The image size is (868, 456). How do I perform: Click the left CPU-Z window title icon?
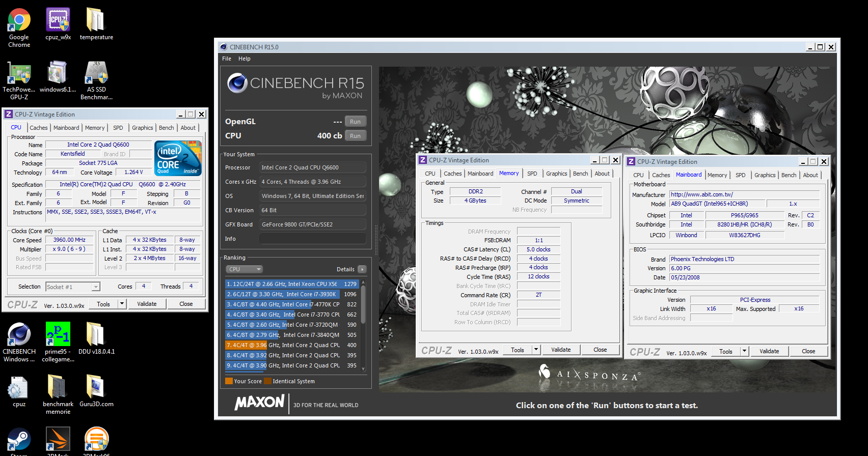pyautogui.click(x=9, y=115)
